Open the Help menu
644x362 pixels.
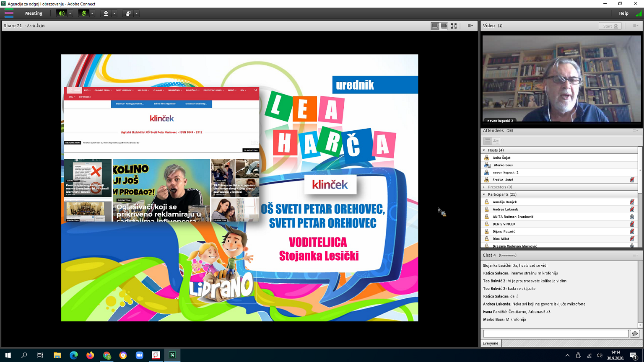click(x=623, y=13)
